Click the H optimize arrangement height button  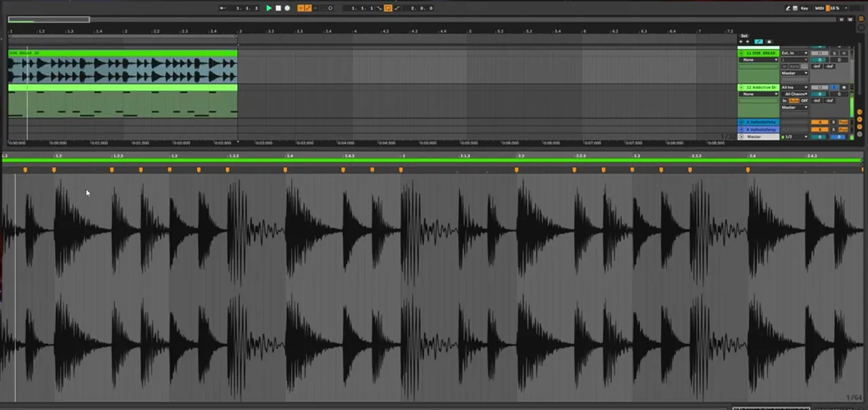tap(842, 20)
